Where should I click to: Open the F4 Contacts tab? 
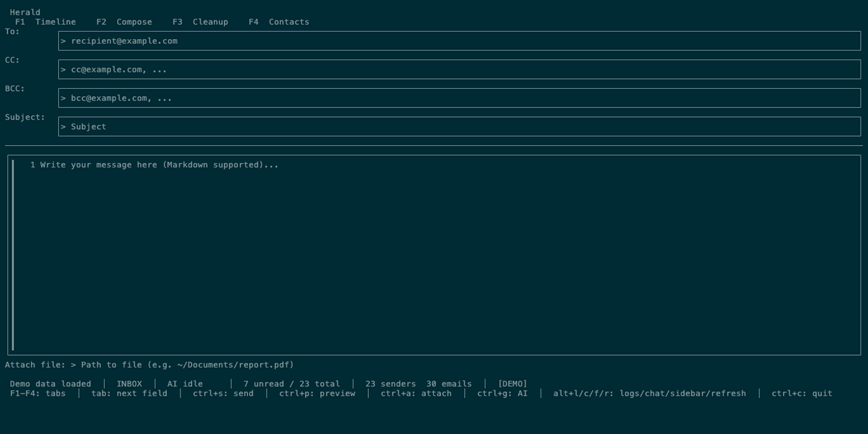click(x=279, y=22)
